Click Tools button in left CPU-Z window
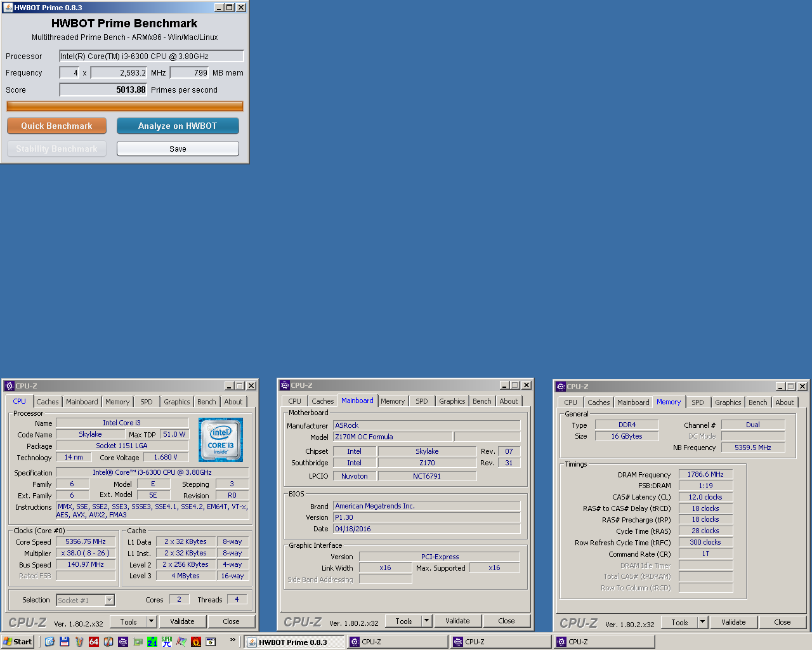The height and width of the screenshot is (650, 812). coord(128,621)
